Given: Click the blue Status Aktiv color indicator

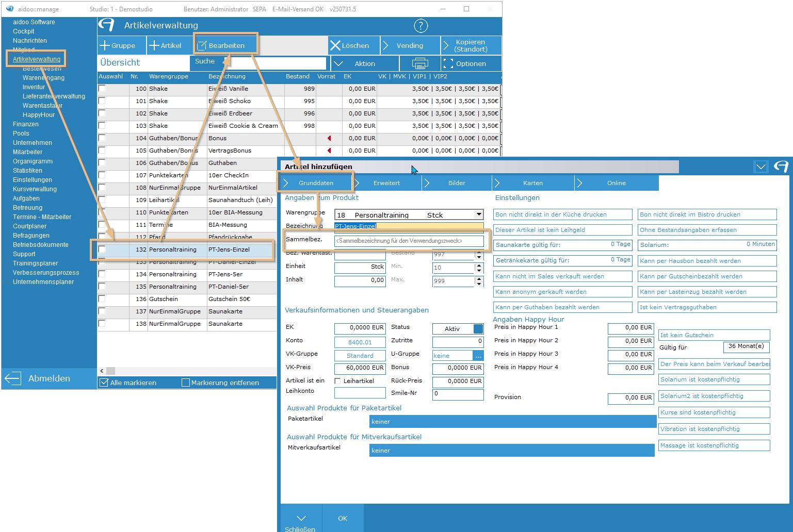Looking at the screenshot, I should pyautogui.click(x=478, y=329).
